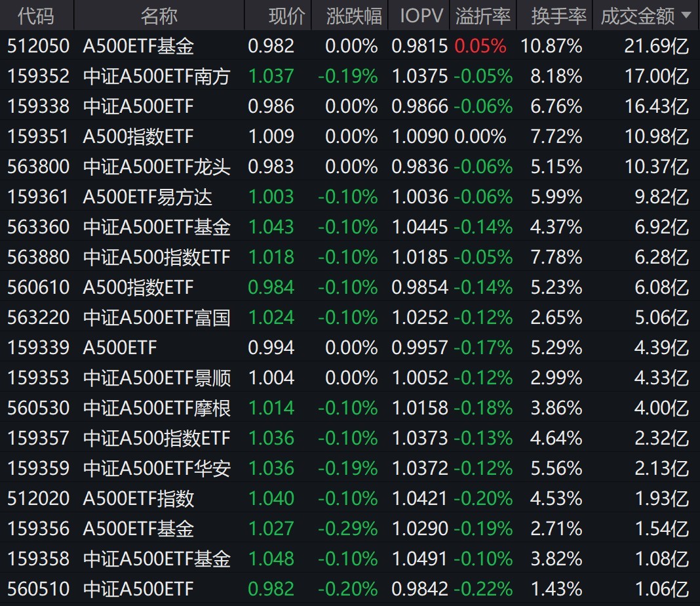Image resolution: width=700 pixels, height=606 pixels.
Task: Click turnover rate 7.78%
Action: point(556,257)
